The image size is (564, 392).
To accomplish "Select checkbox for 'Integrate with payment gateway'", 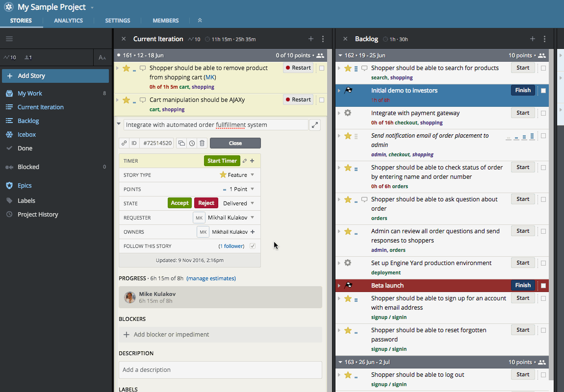I will click(x=543, y=113).
